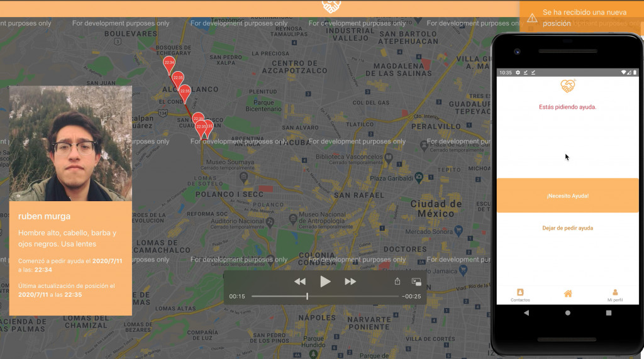Screen dimensions: 644x359
Task: Open the Contactos tab on phone
Action: click(520, 294)
